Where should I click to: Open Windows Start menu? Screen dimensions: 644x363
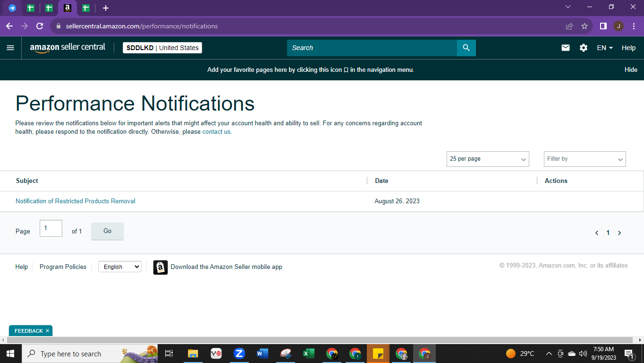[x=10, y=354]
